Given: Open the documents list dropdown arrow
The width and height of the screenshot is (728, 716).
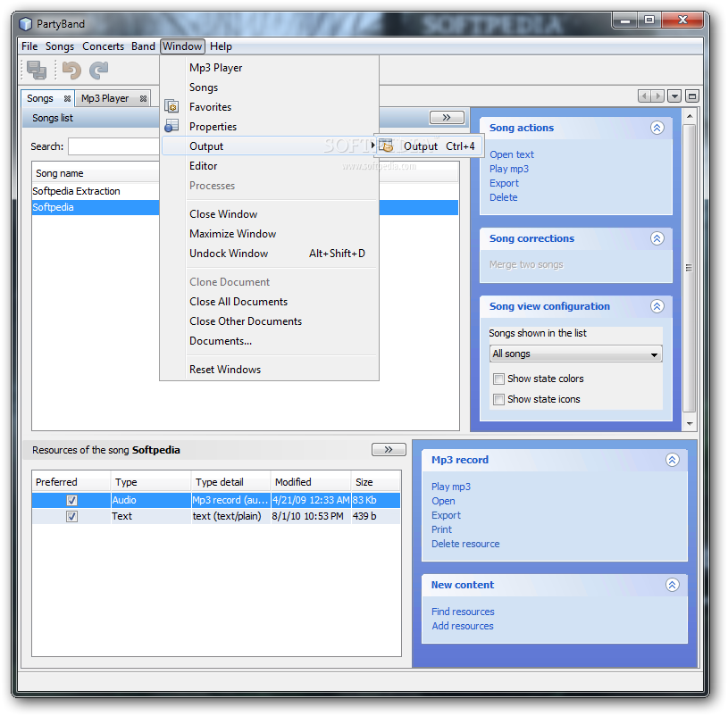Looking at the screenshot, I should point(674,96).
